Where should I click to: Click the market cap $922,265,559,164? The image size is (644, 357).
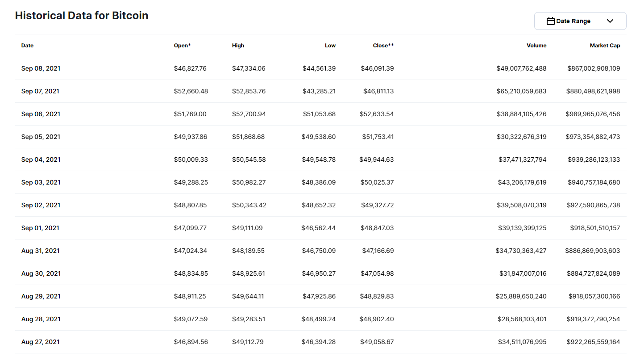tap(594, 342)
